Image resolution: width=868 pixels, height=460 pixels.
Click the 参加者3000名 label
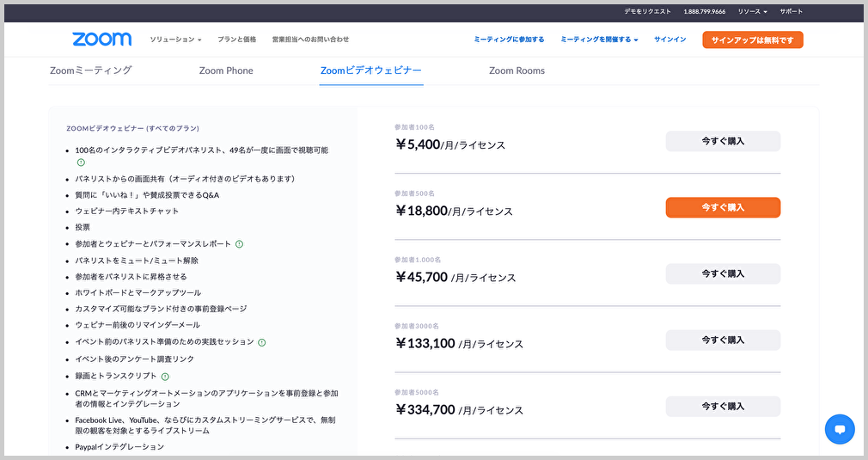pyautogui.click(x=416, y=327)
